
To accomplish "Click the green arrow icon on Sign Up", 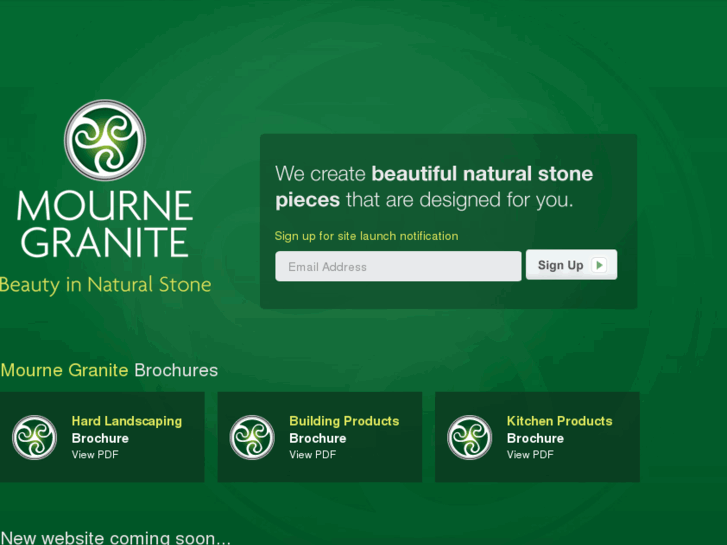I will point(599,265).
